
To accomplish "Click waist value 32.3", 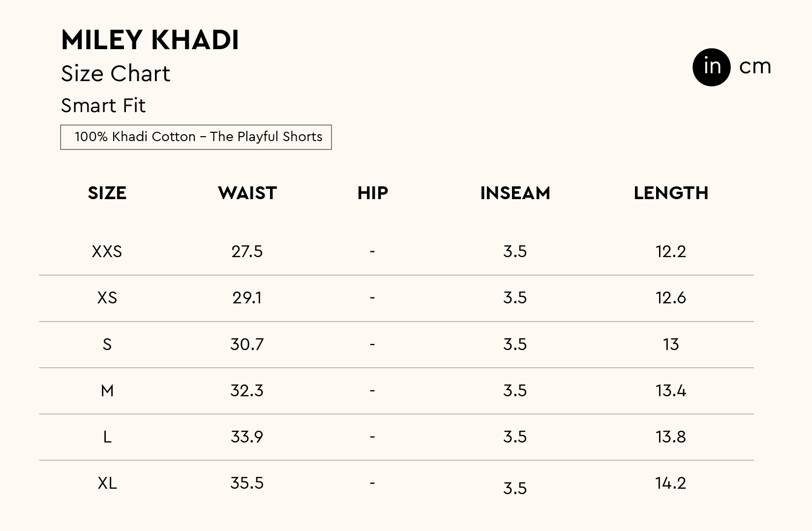I will coord(247,391).
